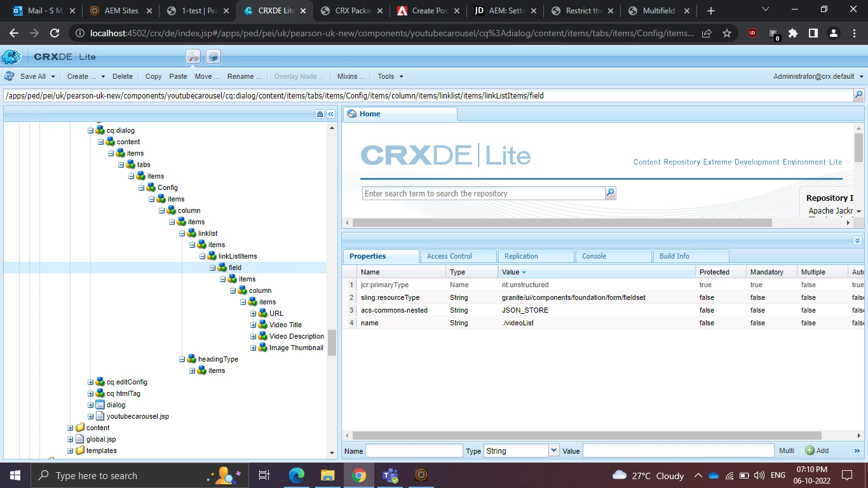Click the Delete toolbar button
The height and width of the screenshot is (488, 868).
(123, 76)
